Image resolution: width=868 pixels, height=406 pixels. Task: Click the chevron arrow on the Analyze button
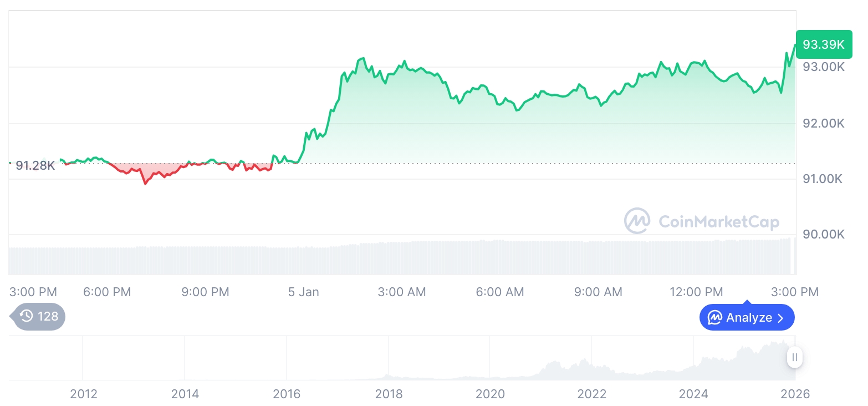780,318
